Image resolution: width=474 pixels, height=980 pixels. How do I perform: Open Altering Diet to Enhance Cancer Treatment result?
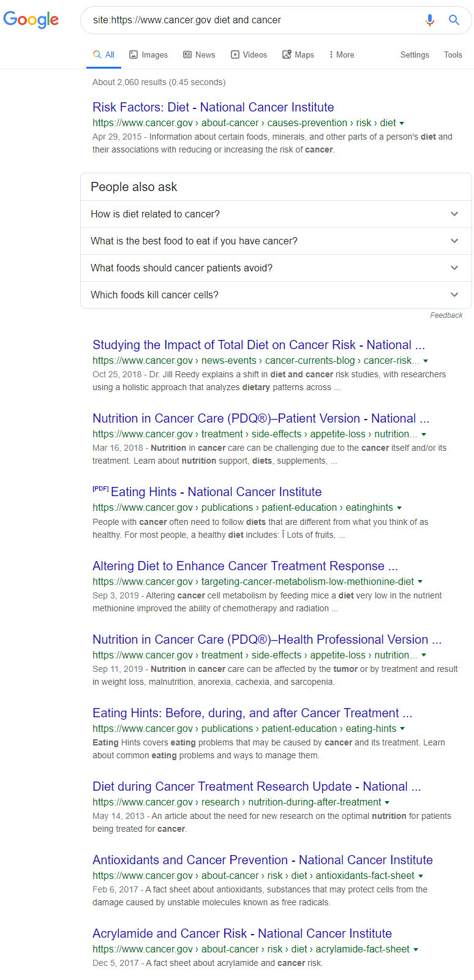point(245,566)
